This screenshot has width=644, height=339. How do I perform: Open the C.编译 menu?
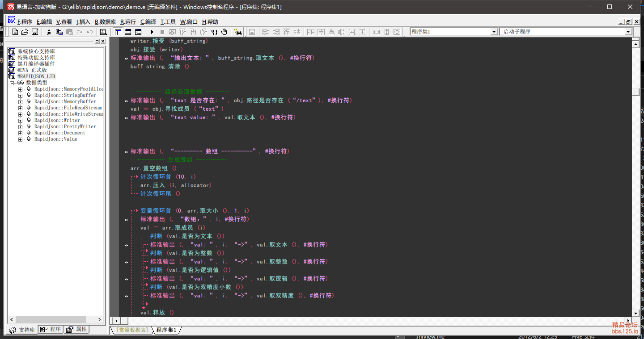(x=148, y=22)
